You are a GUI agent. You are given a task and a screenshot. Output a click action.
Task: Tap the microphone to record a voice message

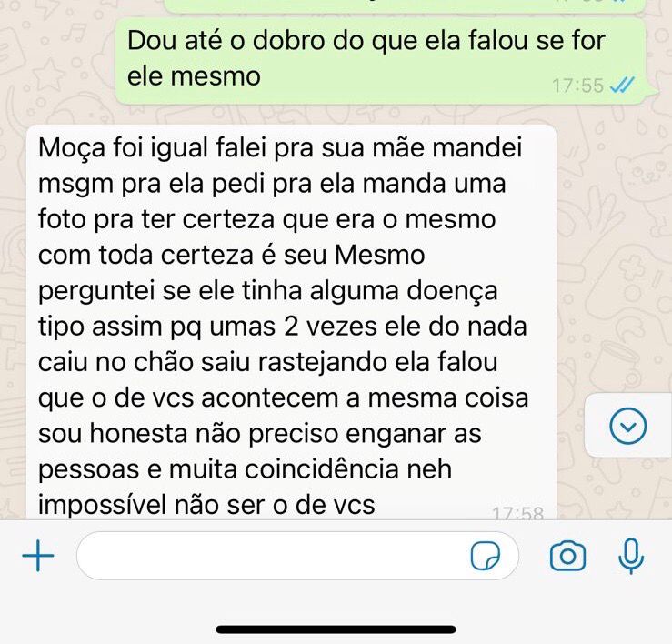631,557
